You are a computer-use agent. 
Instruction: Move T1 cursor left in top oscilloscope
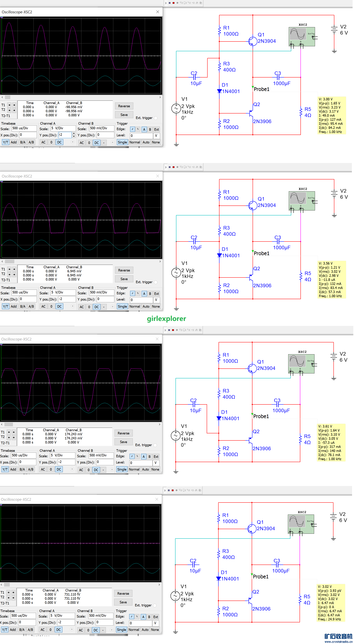pyautogui.click(x=10, y=105)
